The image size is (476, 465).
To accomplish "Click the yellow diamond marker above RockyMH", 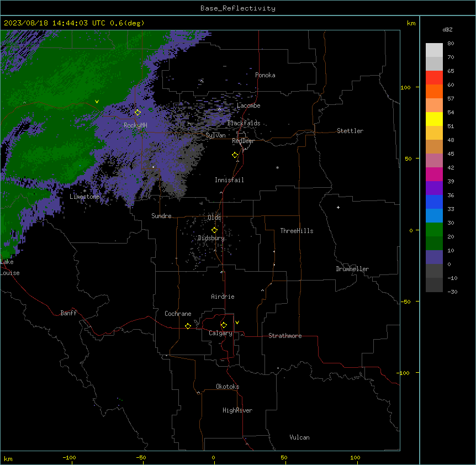I will click(137, 112).
